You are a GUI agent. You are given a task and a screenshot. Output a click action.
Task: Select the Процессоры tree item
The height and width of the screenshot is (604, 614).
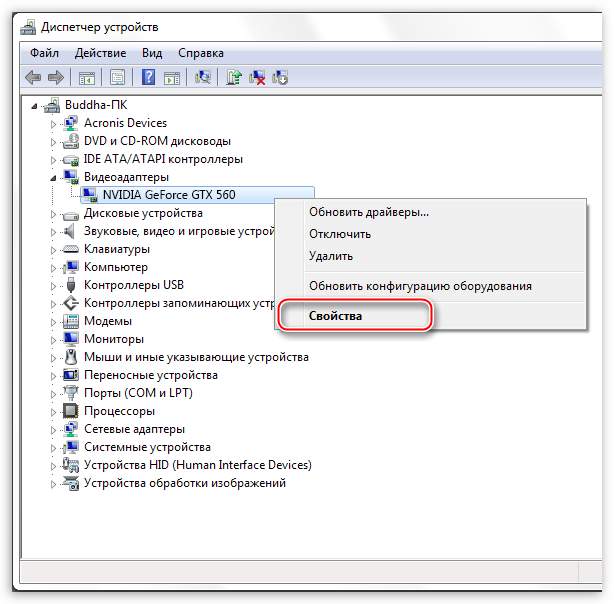click(x=119, y=411)
